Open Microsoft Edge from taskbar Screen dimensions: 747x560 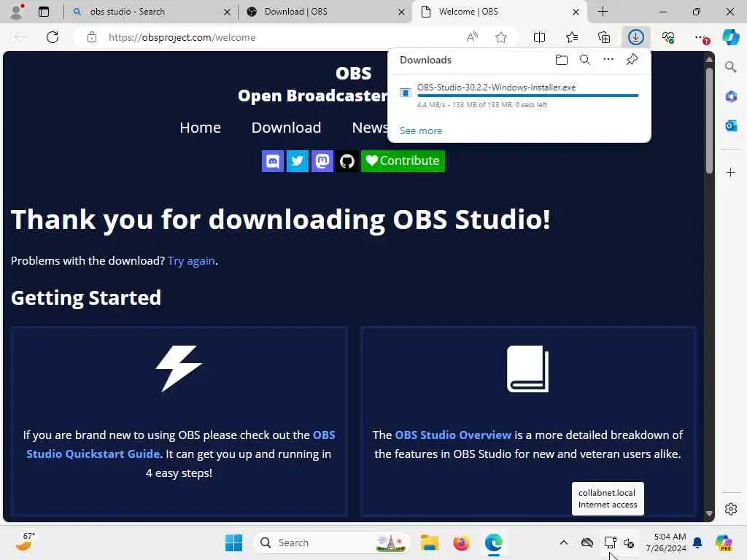494,542
